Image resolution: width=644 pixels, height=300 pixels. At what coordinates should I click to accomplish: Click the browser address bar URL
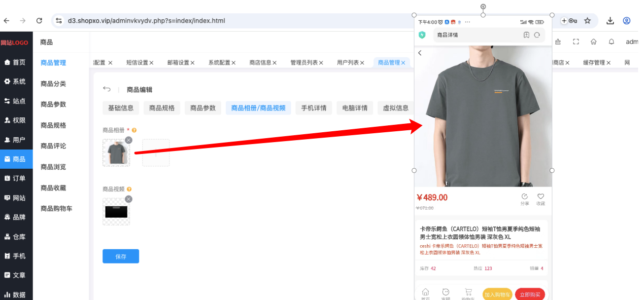click(x=146, y=21)
